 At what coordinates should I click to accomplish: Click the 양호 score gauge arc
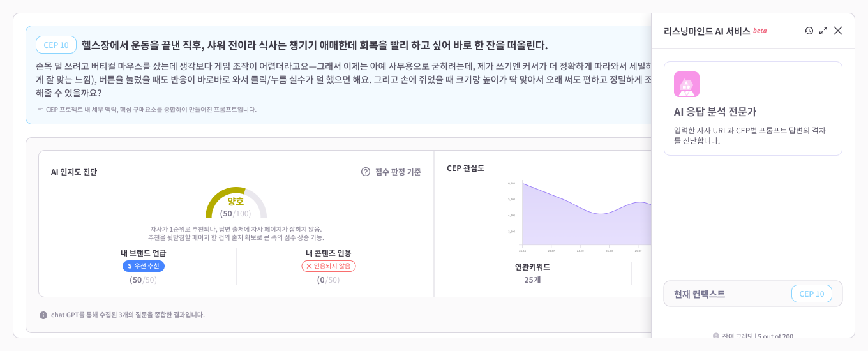[x=236, y=202]
